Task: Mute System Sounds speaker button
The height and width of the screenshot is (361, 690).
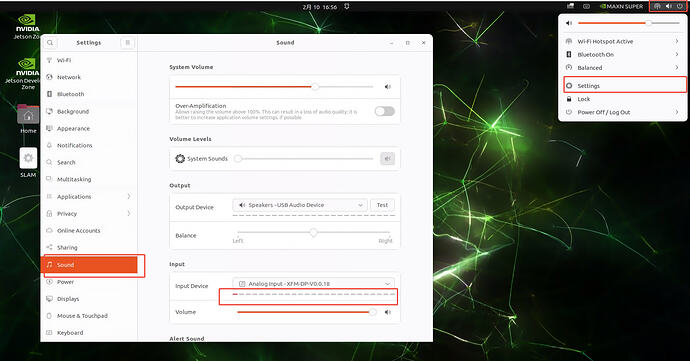Action: pyautogui.click(x=388, y=158)
